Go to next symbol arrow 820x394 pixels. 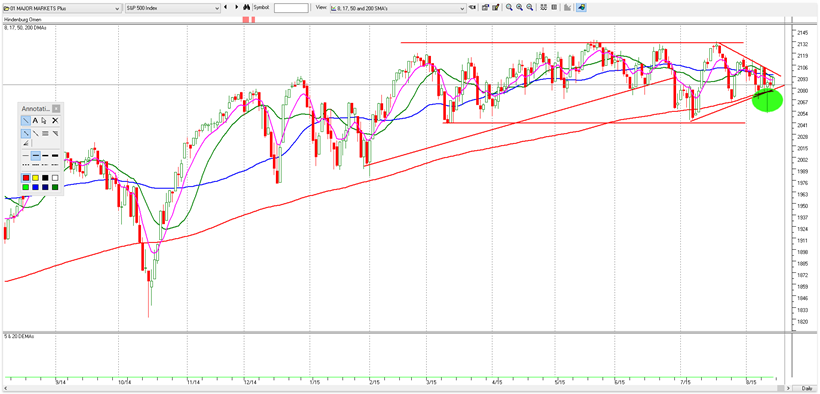tap(236, 7)
